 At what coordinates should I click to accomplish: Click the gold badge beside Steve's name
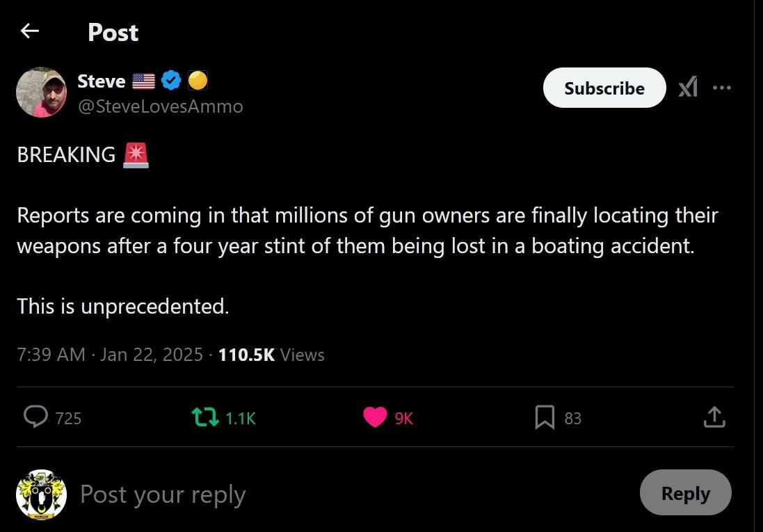tap(198, 81)
